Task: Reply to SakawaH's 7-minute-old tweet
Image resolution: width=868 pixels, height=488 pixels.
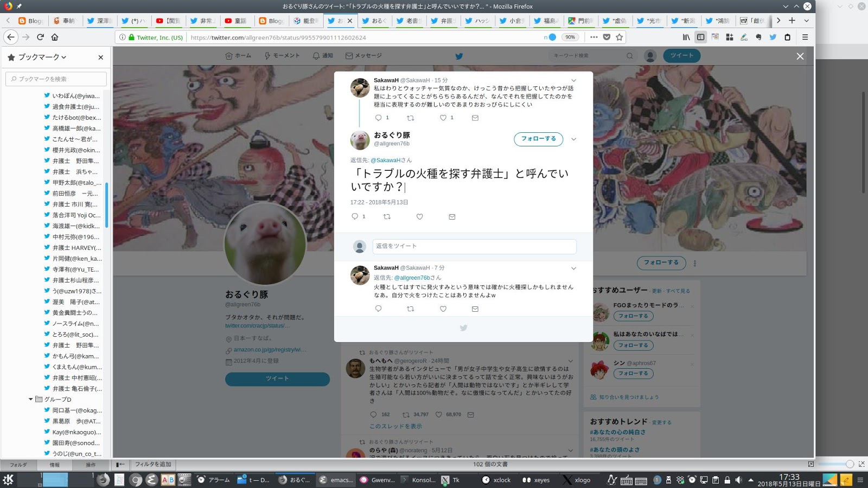Action: click(x=378, y=309)
